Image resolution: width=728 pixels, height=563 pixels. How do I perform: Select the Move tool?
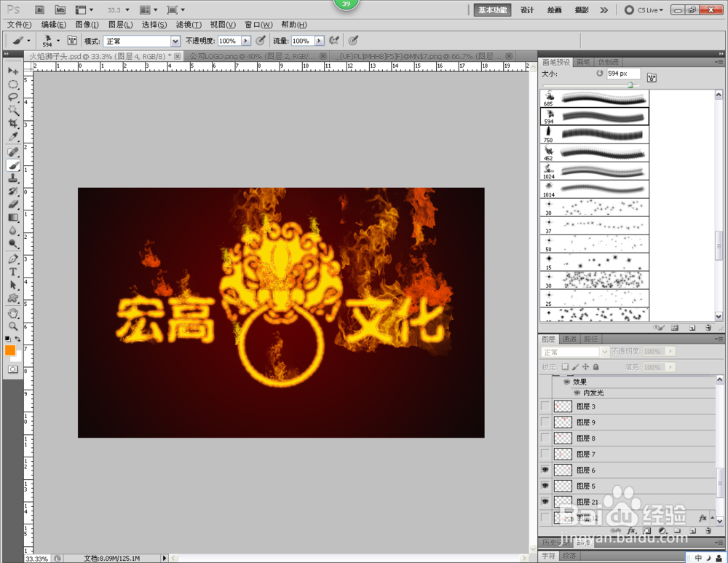12,71
